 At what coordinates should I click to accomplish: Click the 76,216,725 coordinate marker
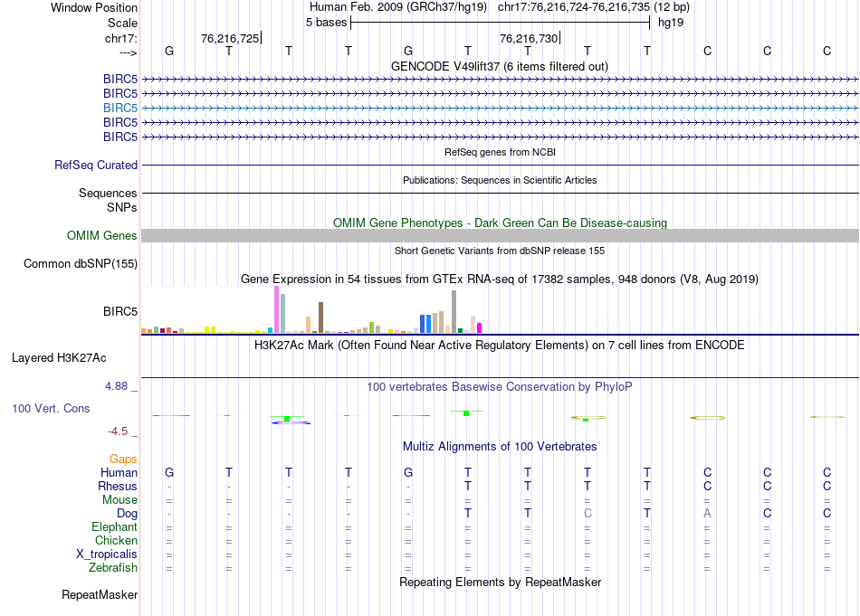click(230, 38)
